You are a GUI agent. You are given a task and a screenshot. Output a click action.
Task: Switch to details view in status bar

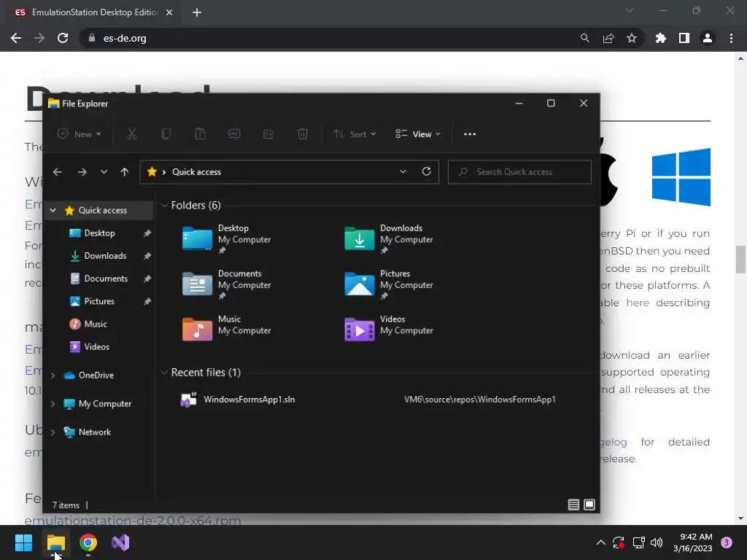(573, 505)
